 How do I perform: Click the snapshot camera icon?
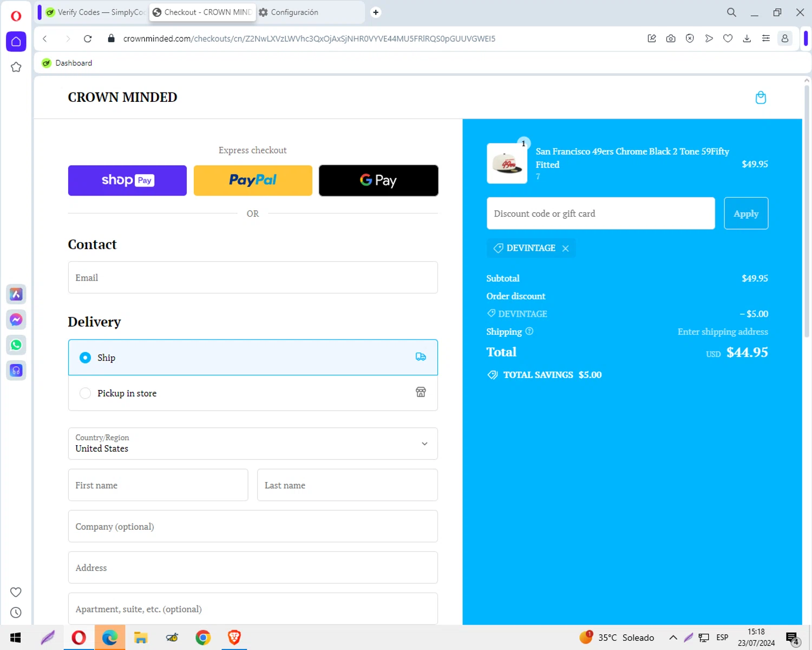(x=671, y=38)
